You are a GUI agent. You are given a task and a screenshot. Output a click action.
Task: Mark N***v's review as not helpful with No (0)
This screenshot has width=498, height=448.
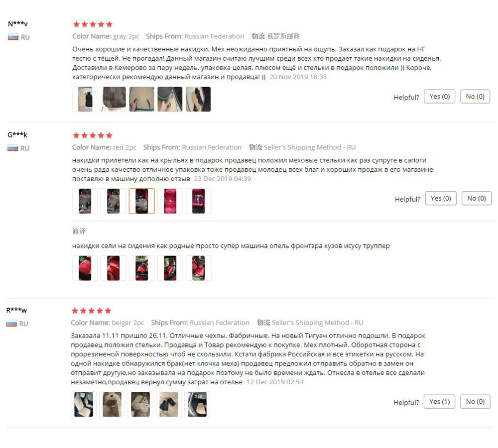(475, 97)
